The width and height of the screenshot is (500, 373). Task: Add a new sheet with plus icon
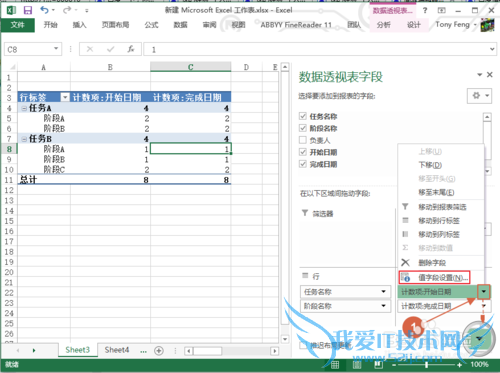point(159,351)
